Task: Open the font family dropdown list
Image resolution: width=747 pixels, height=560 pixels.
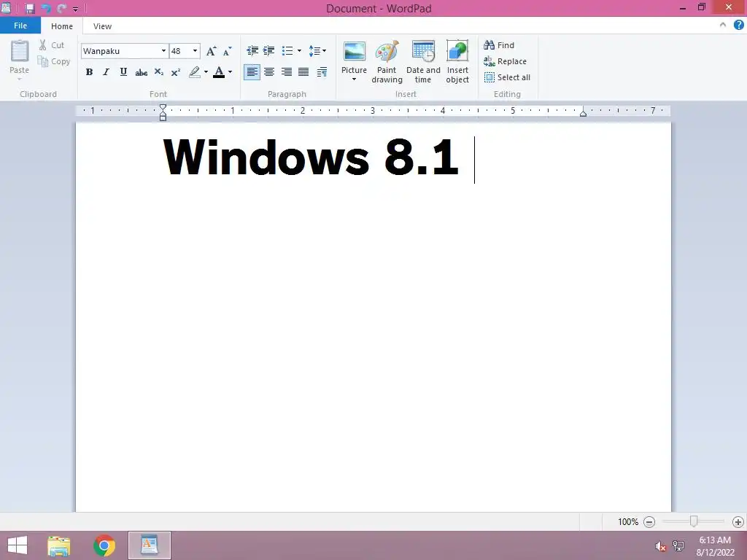Action: tap(163, 51)
